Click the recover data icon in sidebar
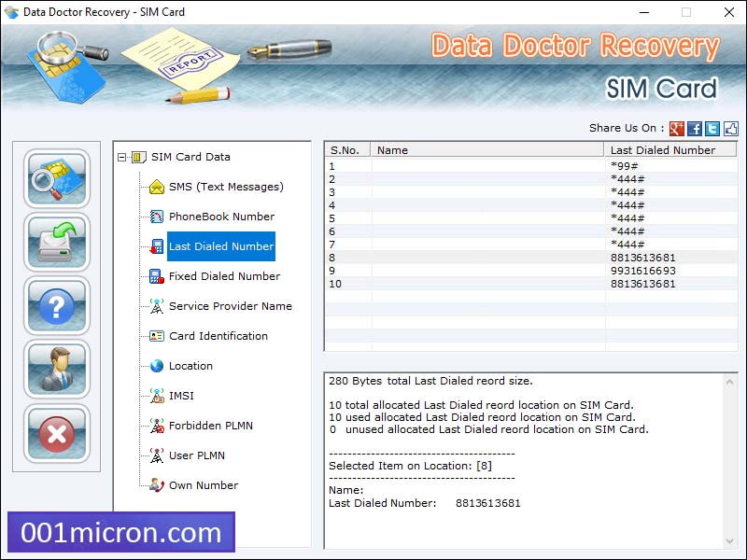 click(x=56, y=242)
